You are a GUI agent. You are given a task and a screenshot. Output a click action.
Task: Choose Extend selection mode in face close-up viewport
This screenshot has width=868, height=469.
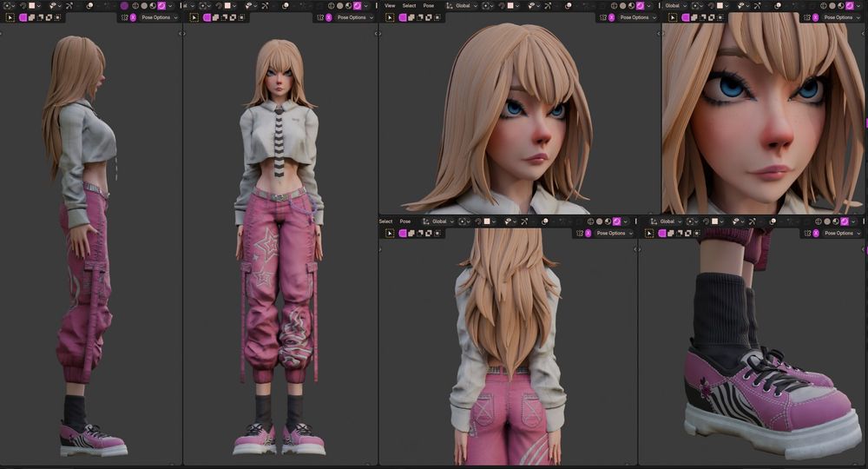tap(694, 17)
